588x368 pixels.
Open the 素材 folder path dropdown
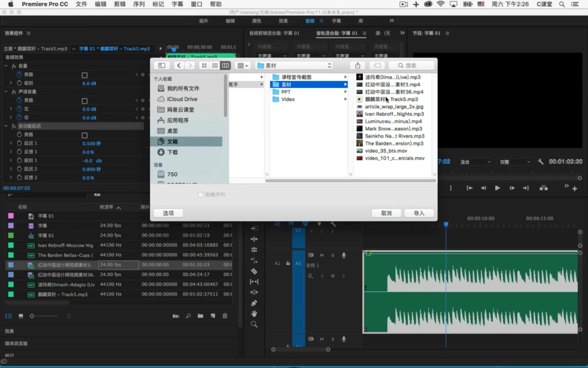[x=295, y=66]
